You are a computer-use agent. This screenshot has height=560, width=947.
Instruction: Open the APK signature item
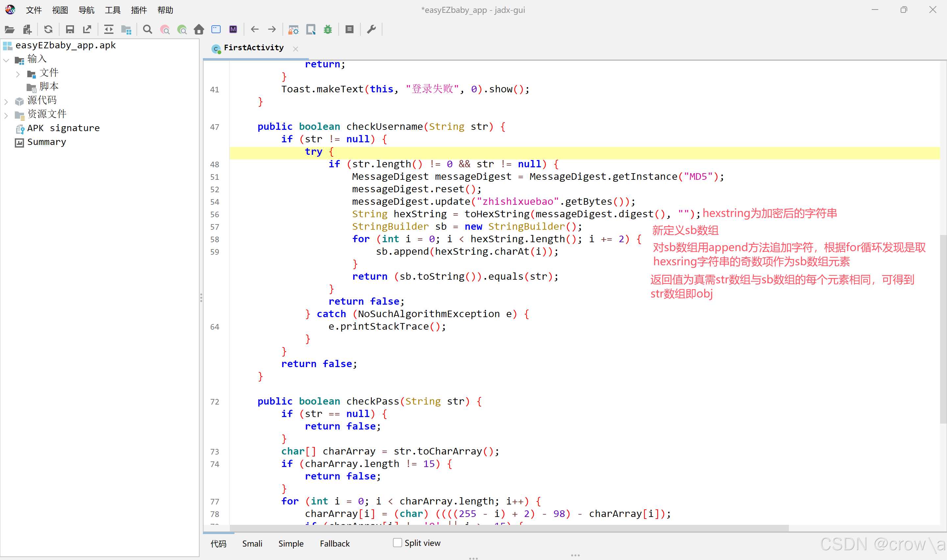tap(63, 128)
